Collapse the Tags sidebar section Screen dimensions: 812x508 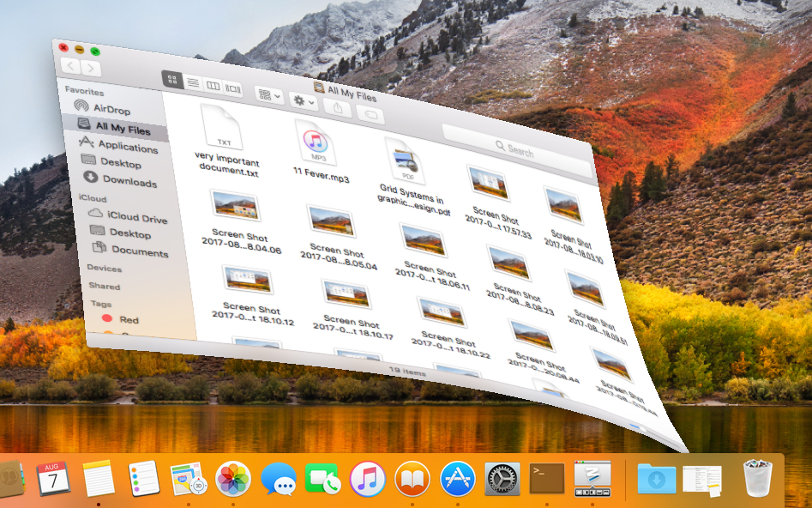(101, 304)
